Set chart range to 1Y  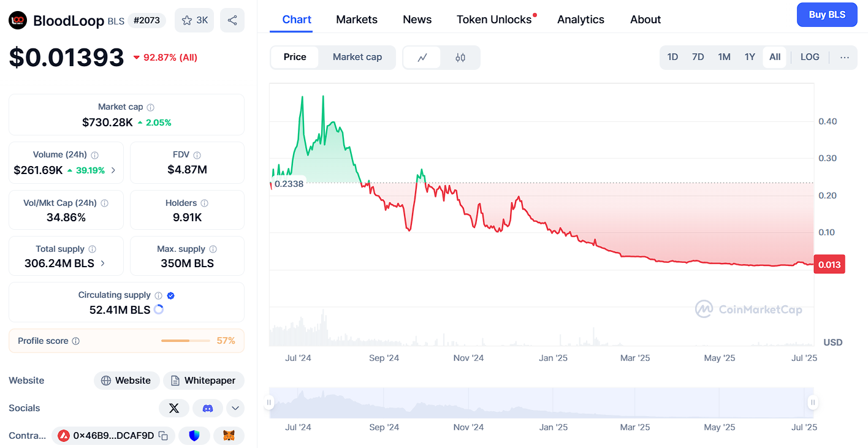[750, 57]
